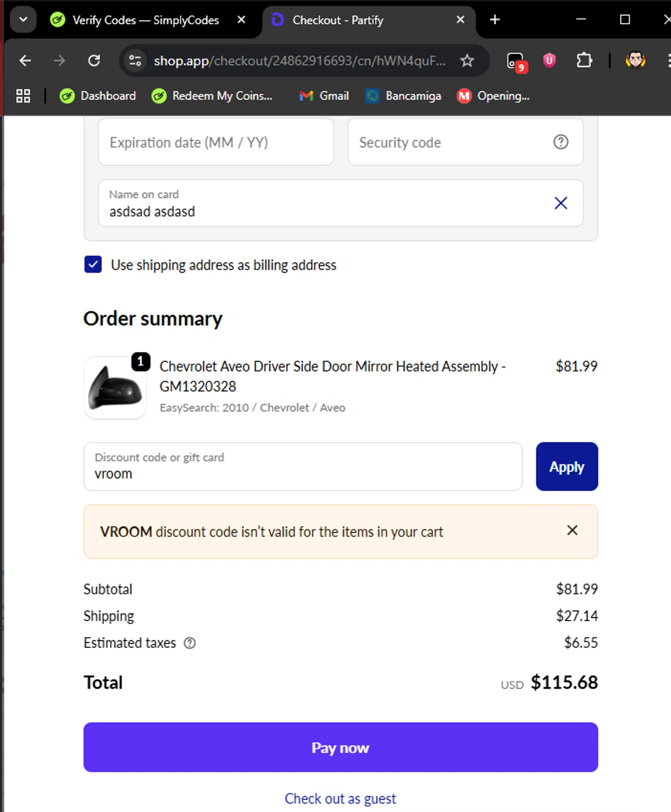Open a new browser tab
Viewport: 671px width, 812px height.
click(x=494, y=20)
